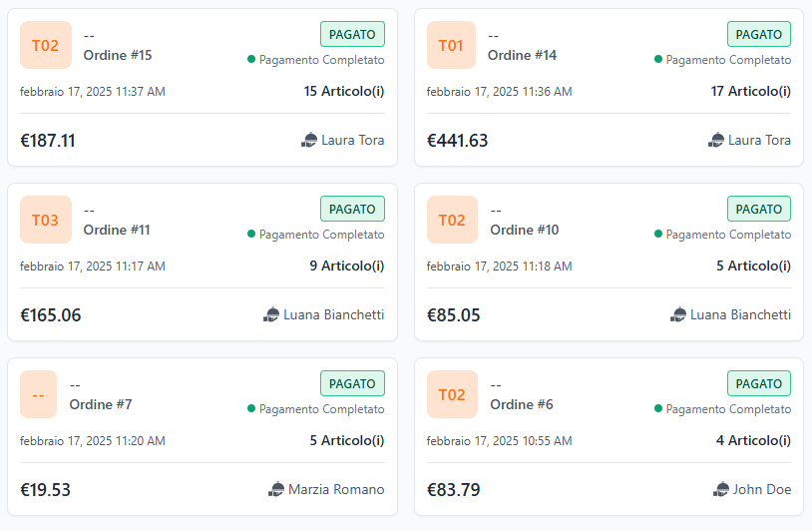The image size is (812, 530).
Task: Click the PAGATO badge on Order #6
Action: [758, 383]
